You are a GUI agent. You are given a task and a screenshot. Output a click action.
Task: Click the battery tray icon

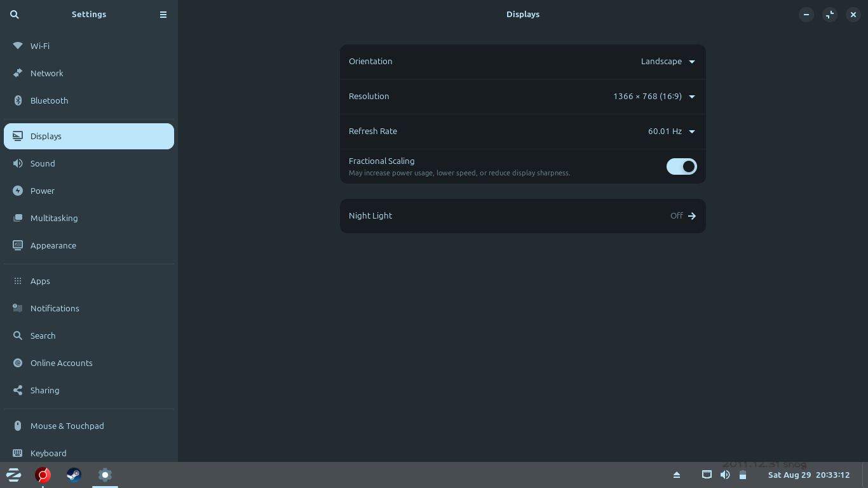point(742,475)
